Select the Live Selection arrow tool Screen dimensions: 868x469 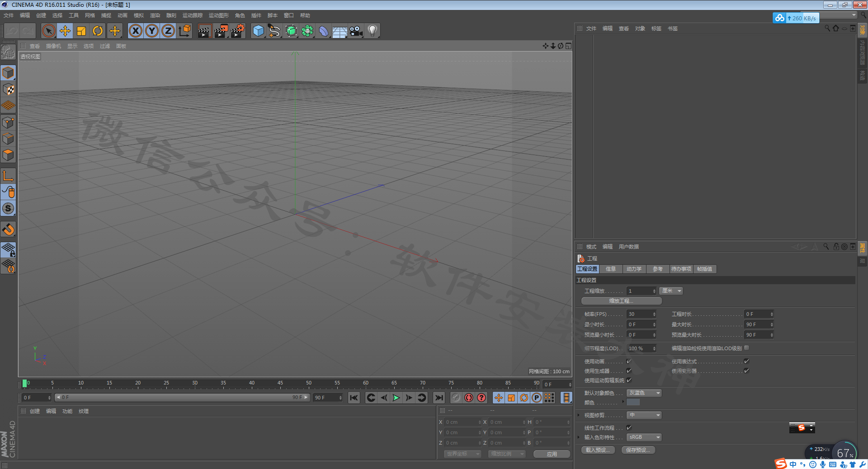pos(48,31)
